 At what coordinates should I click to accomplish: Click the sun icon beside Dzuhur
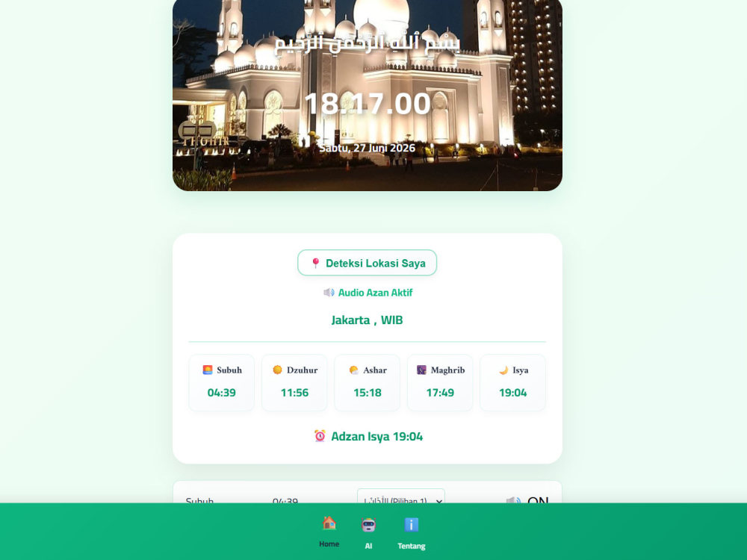click(277, 370)
